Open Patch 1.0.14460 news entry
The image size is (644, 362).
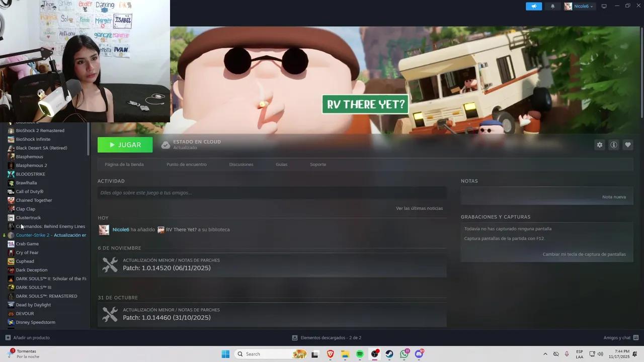[x=272, y=314]
